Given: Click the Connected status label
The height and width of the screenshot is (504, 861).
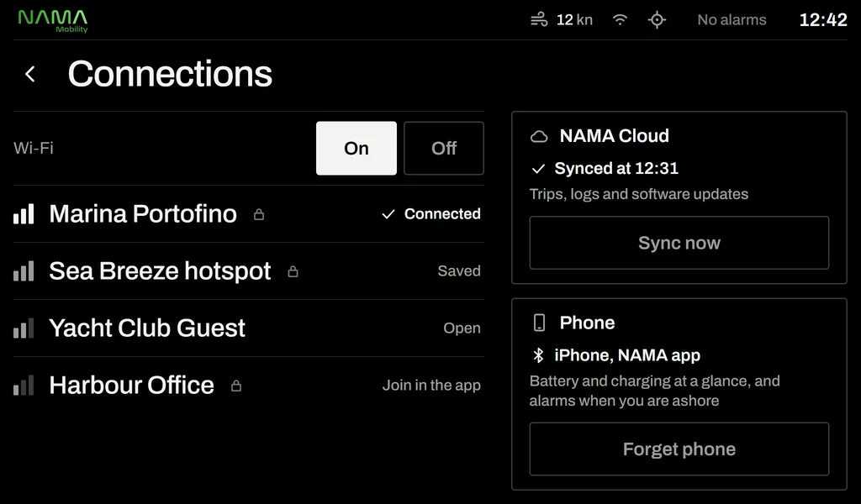Looking at the screenshot, I should tap(442, 214).
